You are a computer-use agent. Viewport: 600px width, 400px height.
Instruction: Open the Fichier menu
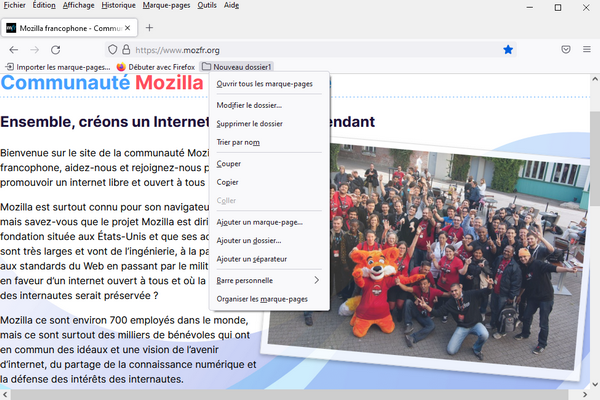15,5
